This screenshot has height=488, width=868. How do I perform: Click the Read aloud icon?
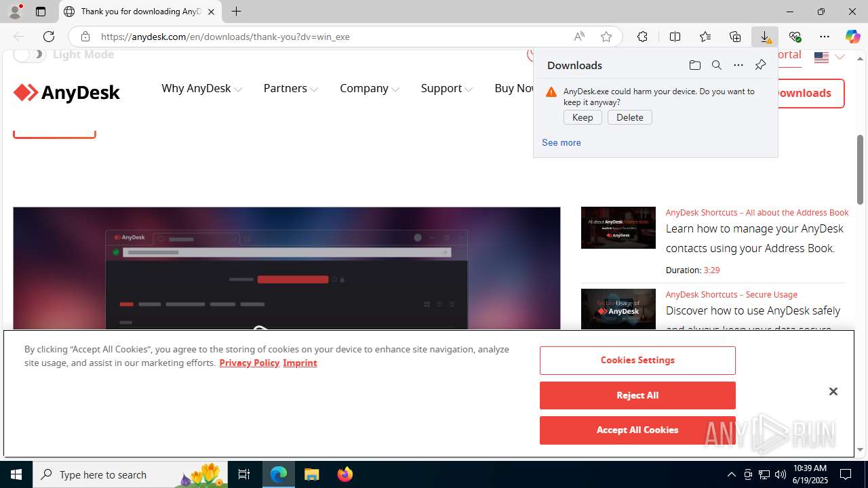pos(579,37)
